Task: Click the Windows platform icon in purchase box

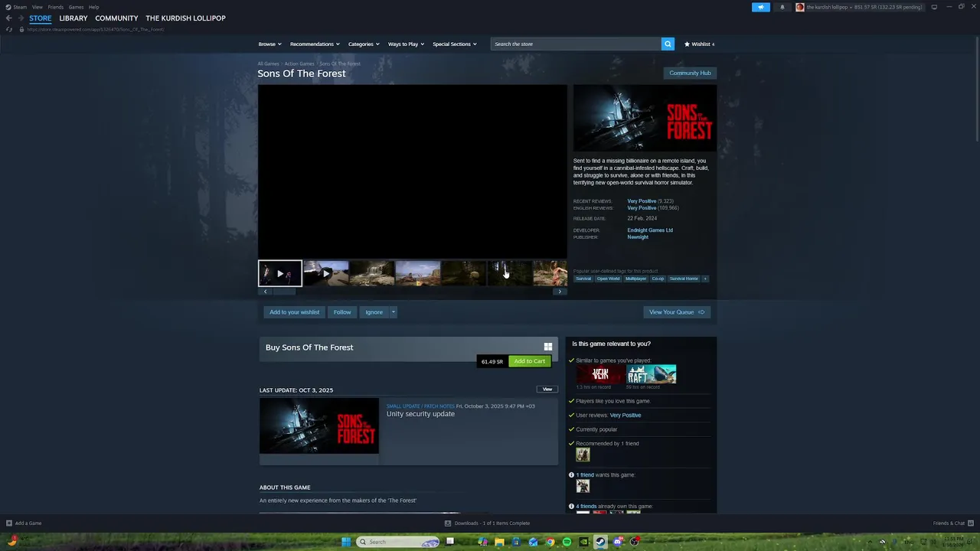Action: pos(547,347)
